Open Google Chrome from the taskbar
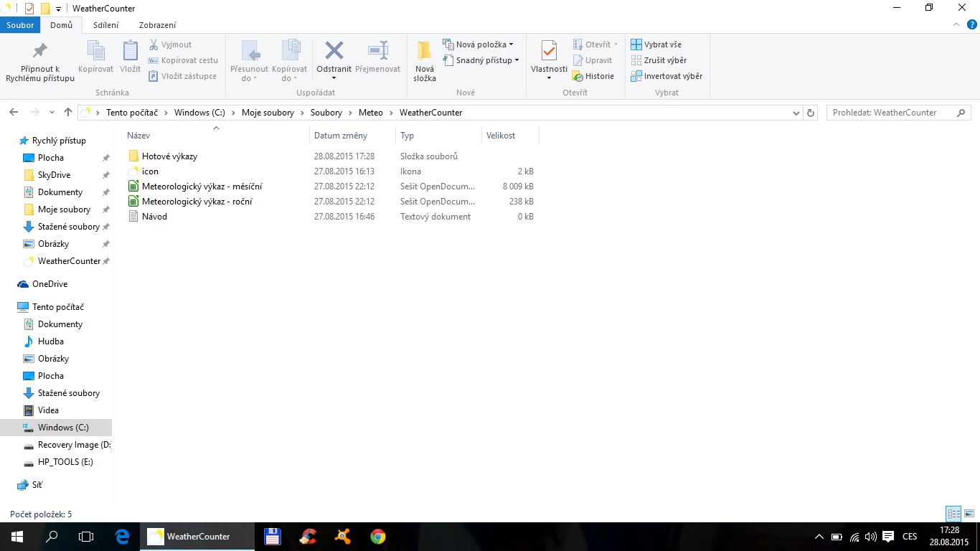Viewport: 980px width, 551px height. point(378,536)
